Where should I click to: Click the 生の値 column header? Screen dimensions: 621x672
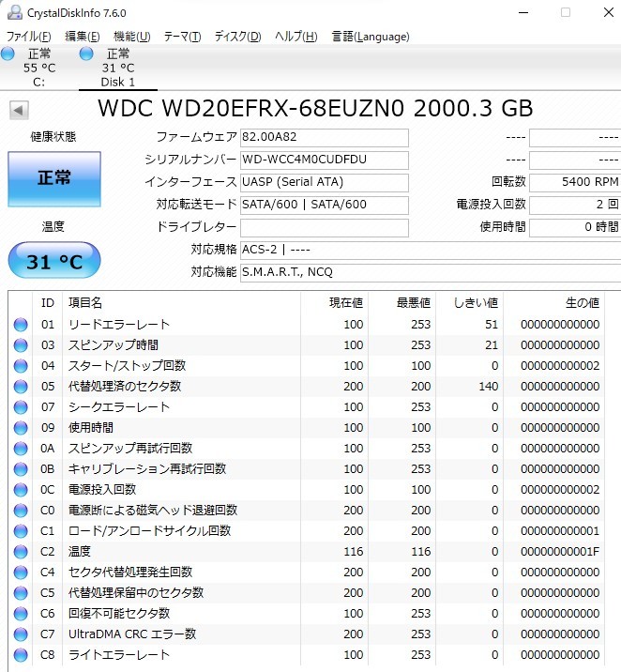pyautogui.click(x=583, y=303)
